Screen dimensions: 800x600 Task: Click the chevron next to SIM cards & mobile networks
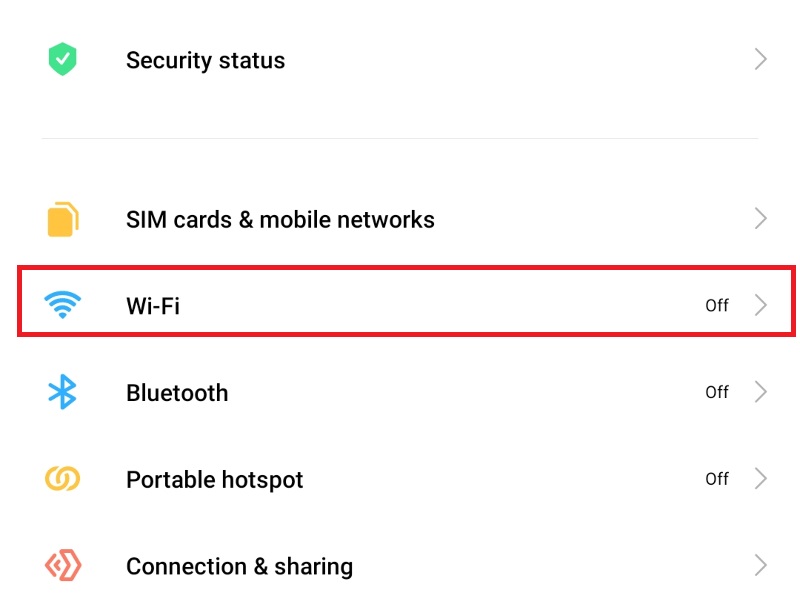760,219
